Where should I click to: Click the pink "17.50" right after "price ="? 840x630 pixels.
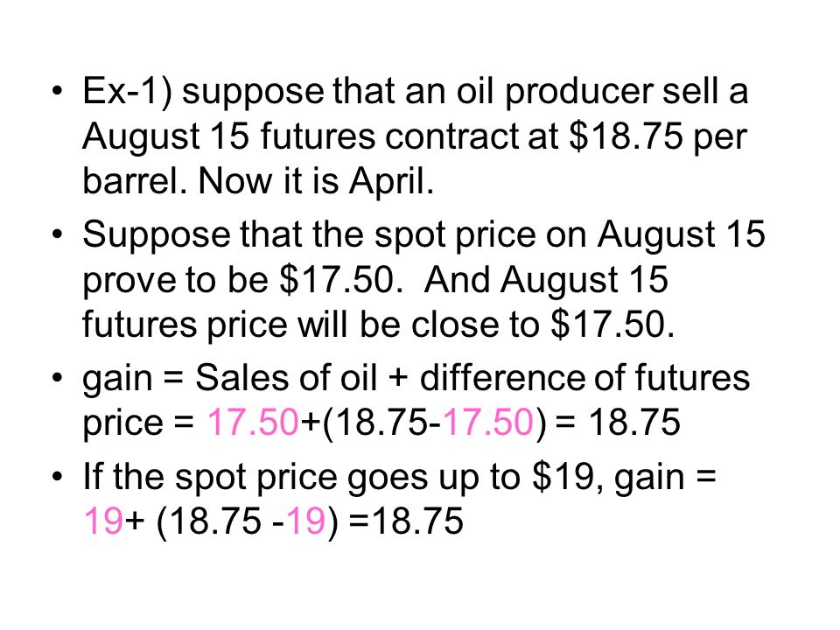coord(252,422)
